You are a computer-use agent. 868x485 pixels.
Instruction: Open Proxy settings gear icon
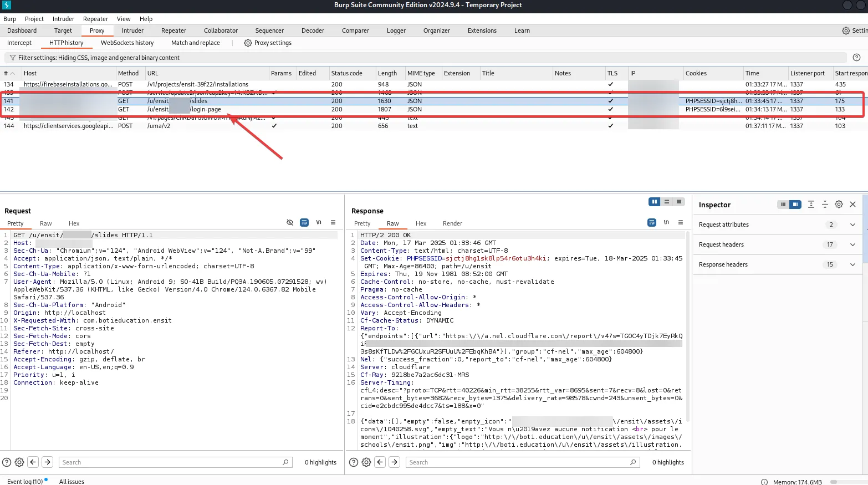248,43
